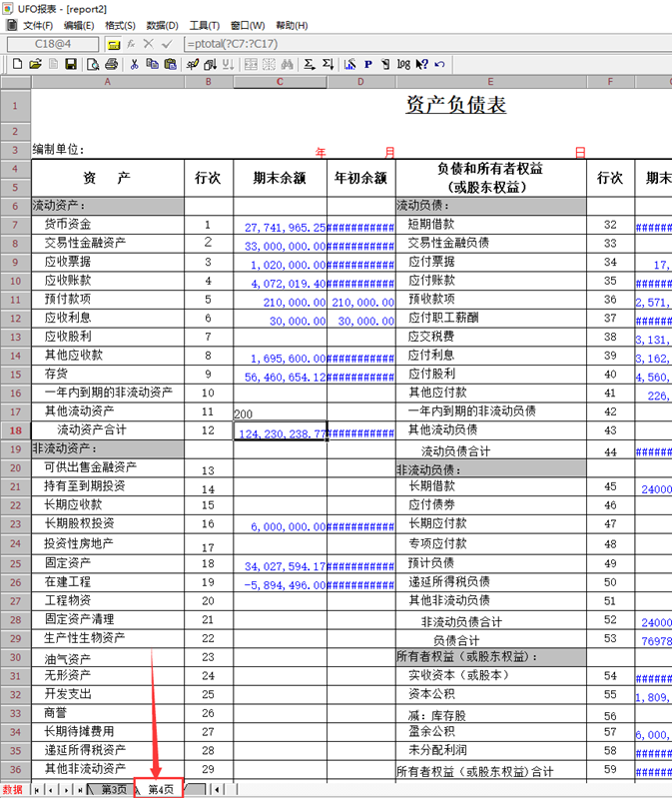The height and width of the screenshot is (798, 672).
Task: Click the yellow formula calculator button
Action: [x=114, y=44]
